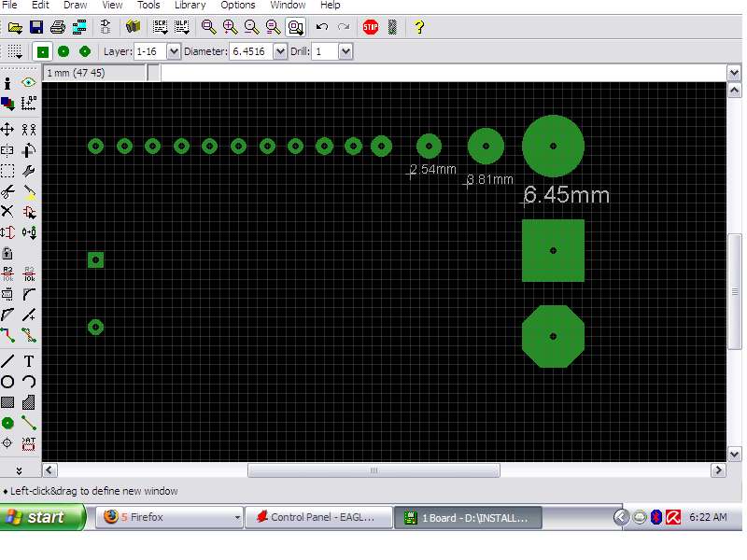This screenshot has width=747, height=560.
Task: Select the Info tool
Action: click(7, 83)
